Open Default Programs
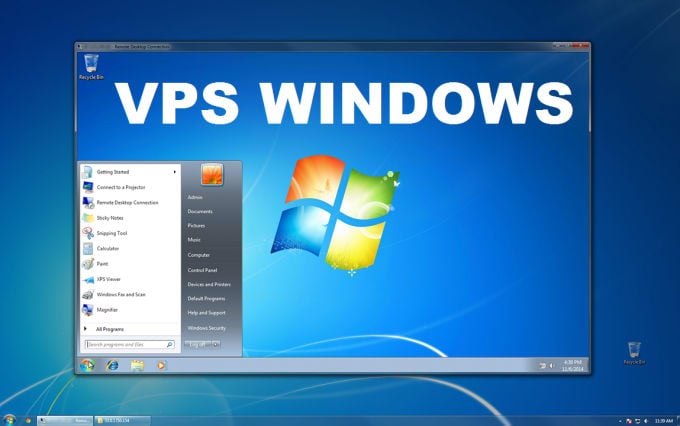Screen dimensions: 680x426 206,299
